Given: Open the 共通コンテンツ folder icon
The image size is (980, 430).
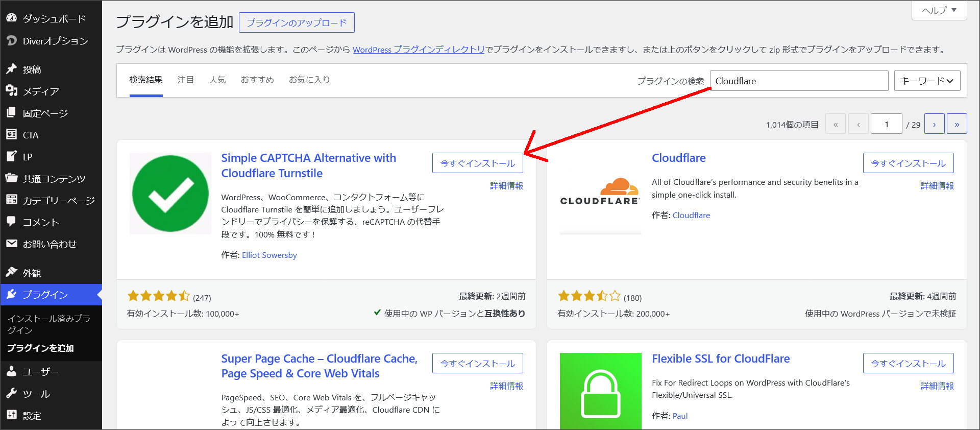Looking at the screenshot, I should (x=11, y=178).
